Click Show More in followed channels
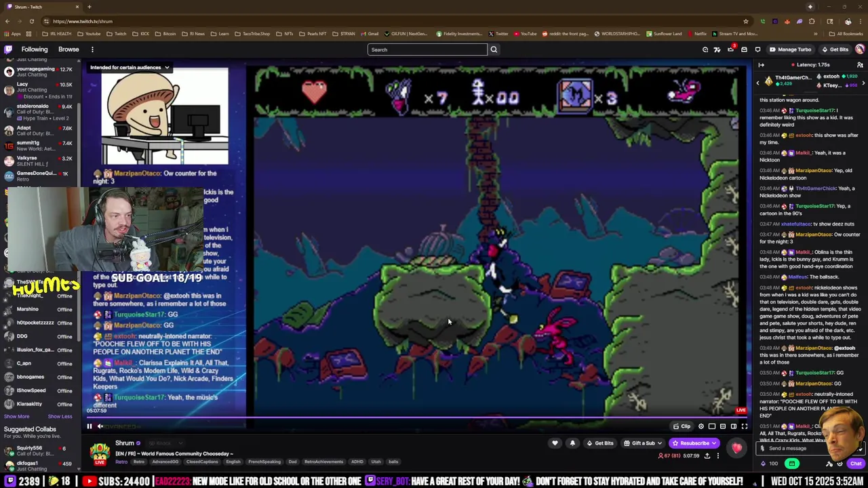868x488 pixels. (16, 416)
